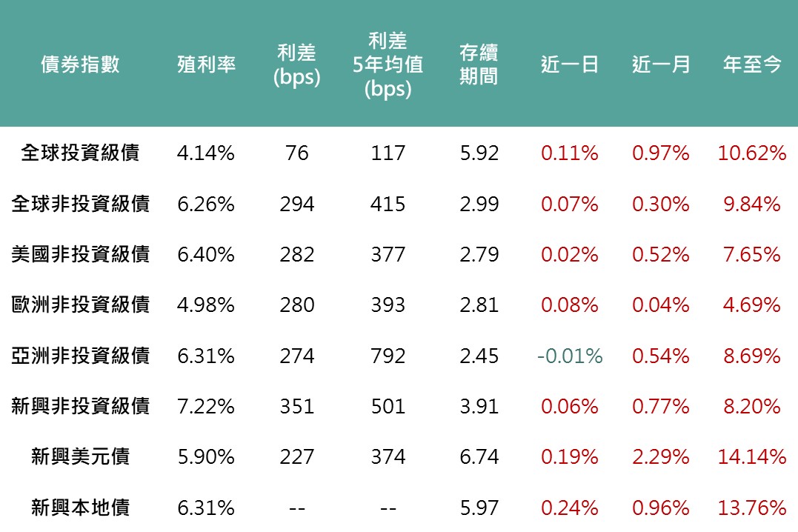
Task: Click the 亞洲非投資級債 row label
Action: click(x=80, y=356)
